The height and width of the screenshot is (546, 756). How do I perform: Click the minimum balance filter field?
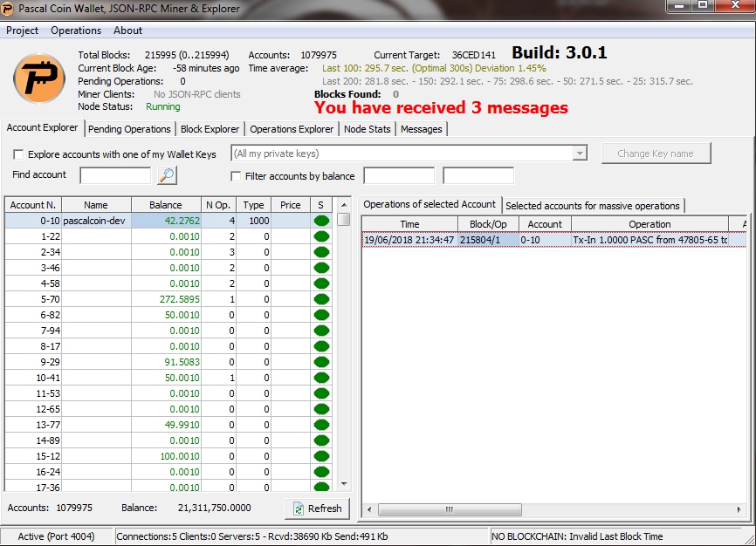point(399,176)
